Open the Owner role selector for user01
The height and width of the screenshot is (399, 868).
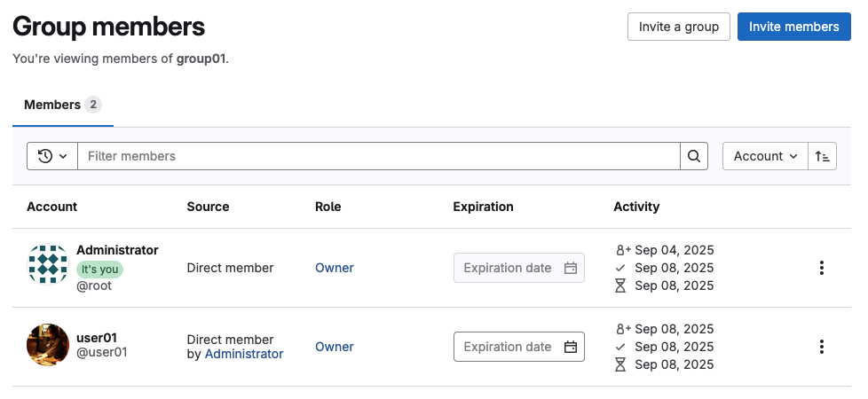tap(334, 347)
